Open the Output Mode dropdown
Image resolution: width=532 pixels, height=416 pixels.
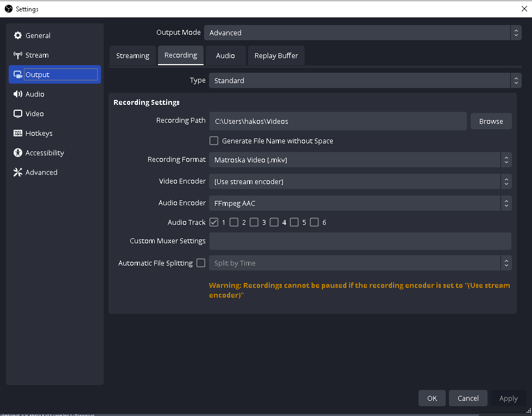click(362, 33)
